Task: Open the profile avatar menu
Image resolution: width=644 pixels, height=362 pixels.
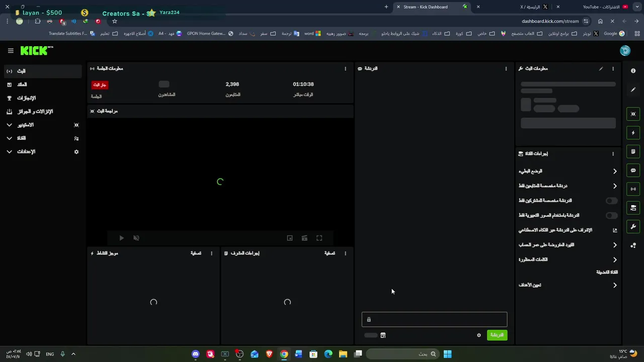Action: click(625, 50)
